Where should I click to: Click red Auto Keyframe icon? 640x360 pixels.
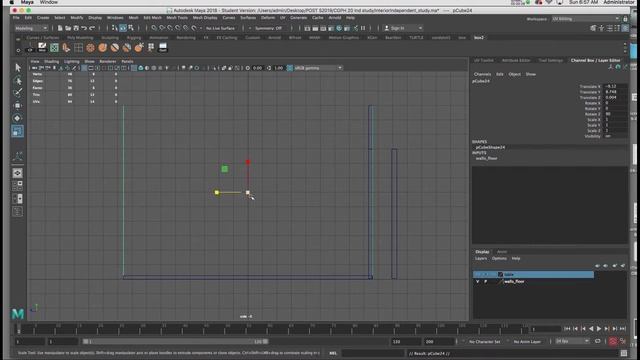613,341
